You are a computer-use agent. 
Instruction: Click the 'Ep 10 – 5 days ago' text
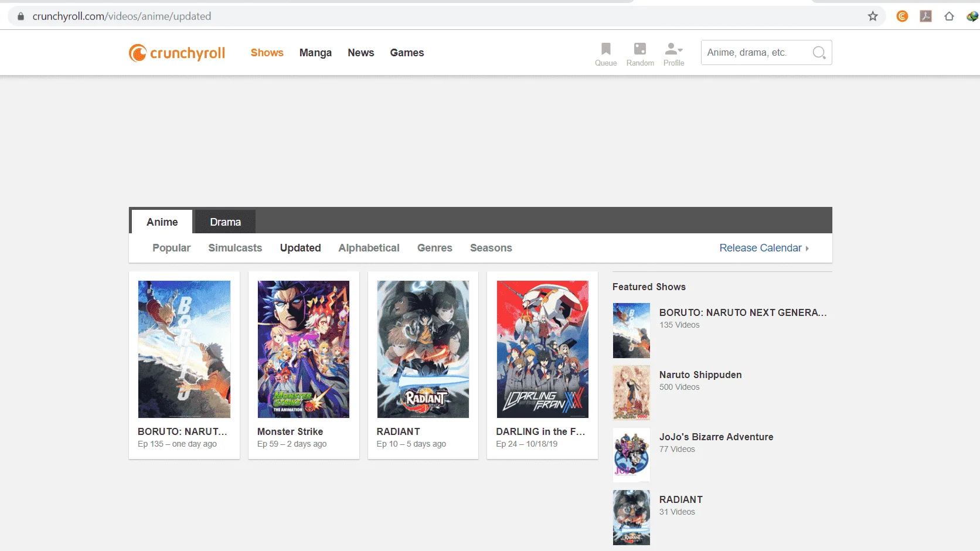[411, 444]
